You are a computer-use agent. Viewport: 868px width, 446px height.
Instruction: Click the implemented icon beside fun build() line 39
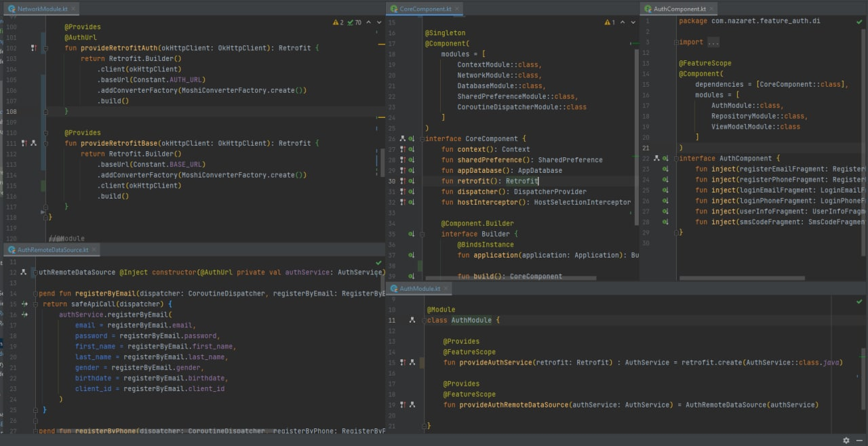[x=412, y=276]
